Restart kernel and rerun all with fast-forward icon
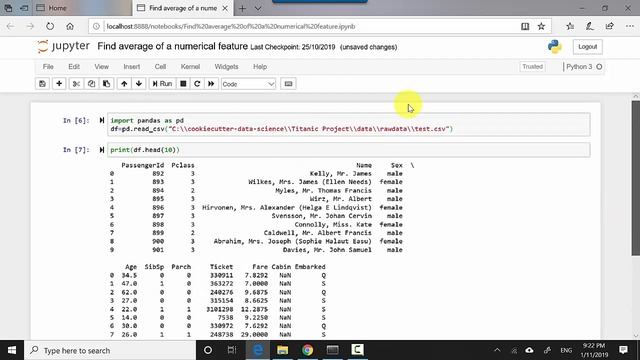 (211, 84)
